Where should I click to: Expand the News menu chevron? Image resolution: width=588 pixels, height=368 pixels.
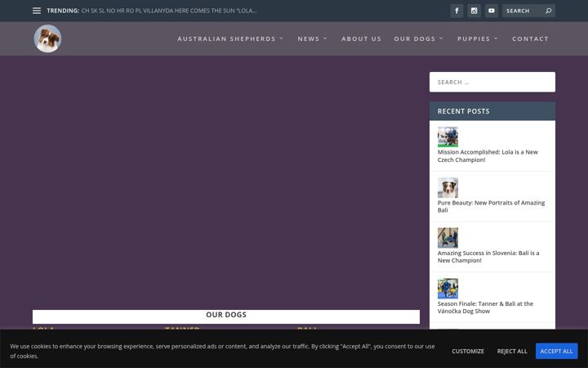tap(325, 38)
